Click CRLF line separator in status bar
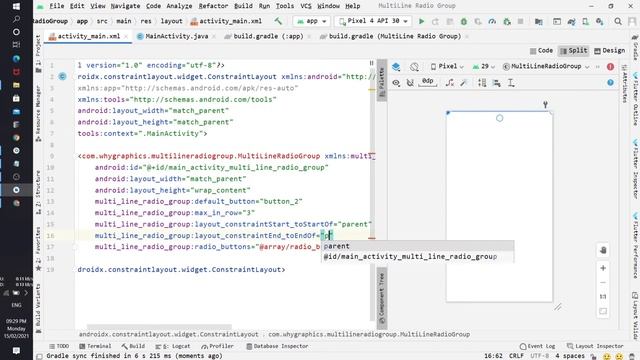 click(516, 356)
